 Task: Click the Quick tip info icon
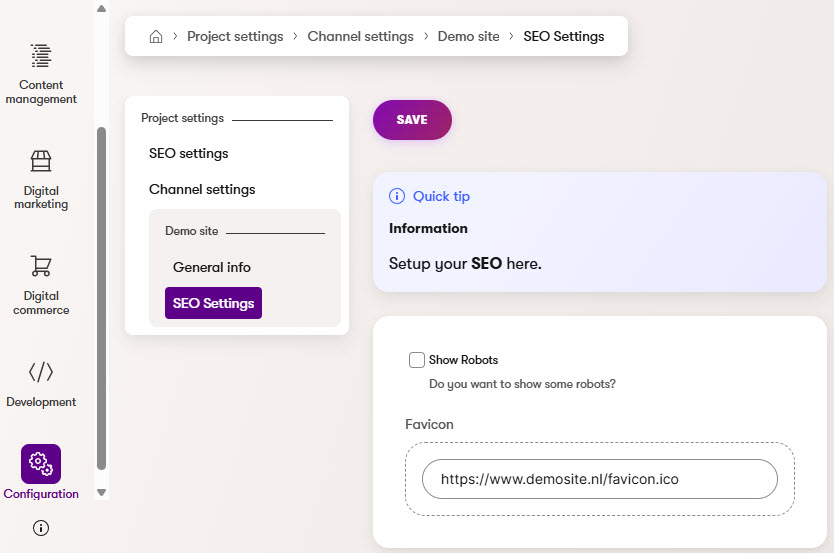coord(397,196)
